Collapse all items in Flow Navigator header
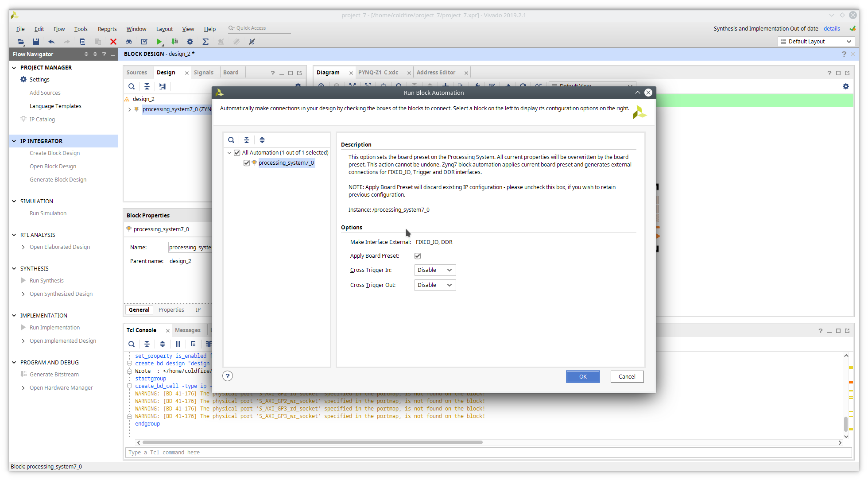Image resolution: width=868 pixels, height=480 pixels. point(86,54)
